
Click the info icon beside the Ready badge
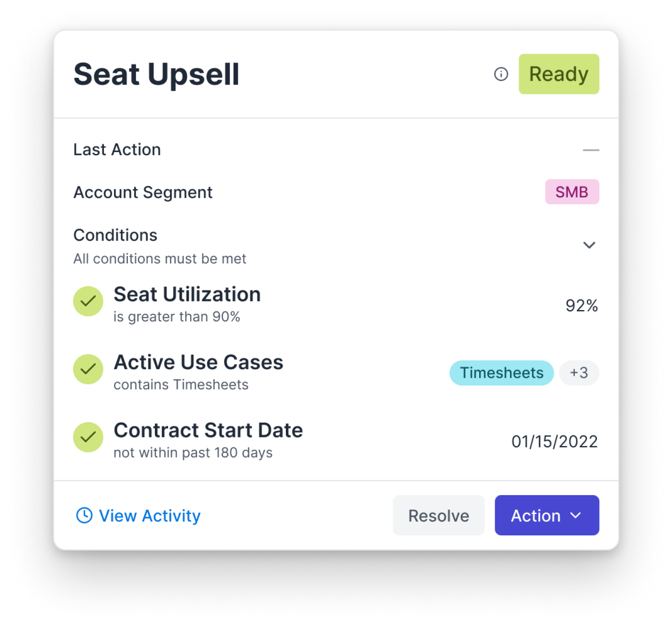pos(501,74)
